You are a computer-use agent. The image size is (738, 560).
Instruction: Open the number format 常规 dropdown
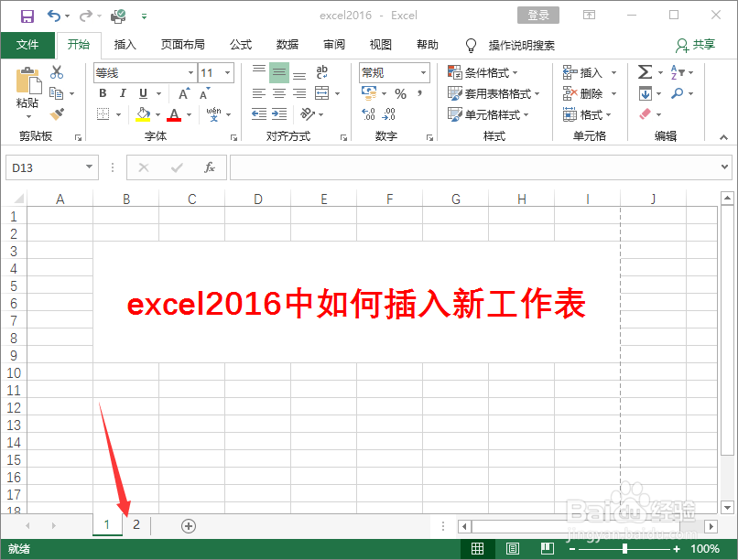[x=423, y=73]
